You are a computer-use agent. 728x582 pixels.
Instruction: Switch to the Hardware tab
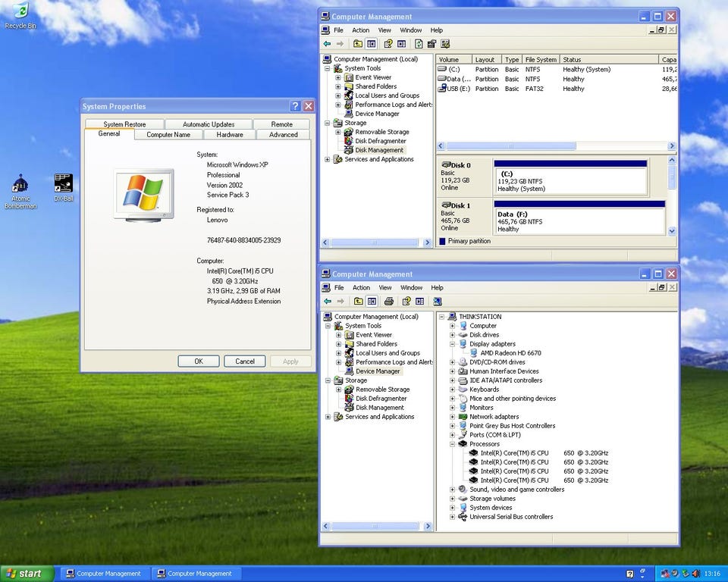click(230, 135)
